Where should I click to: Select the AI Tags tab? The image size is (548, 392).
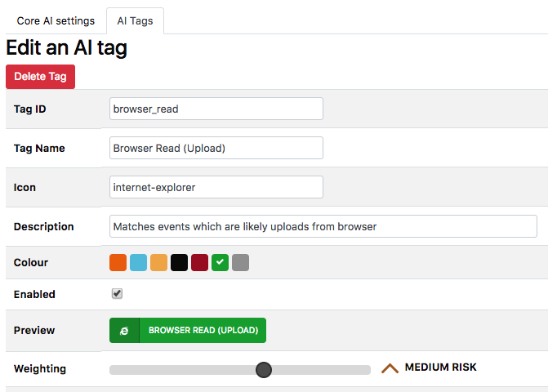tap(135, 20)
